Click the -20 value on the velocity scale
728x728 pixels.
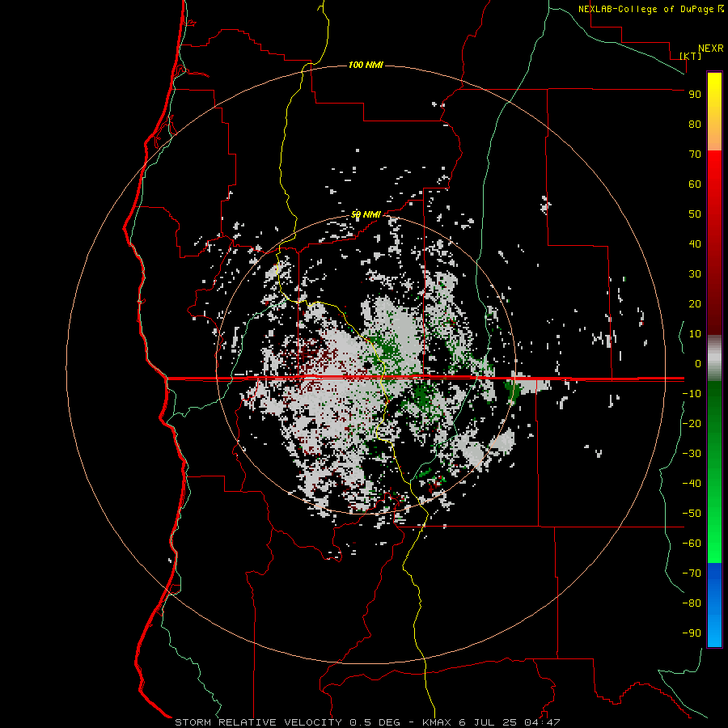point(692,423)
